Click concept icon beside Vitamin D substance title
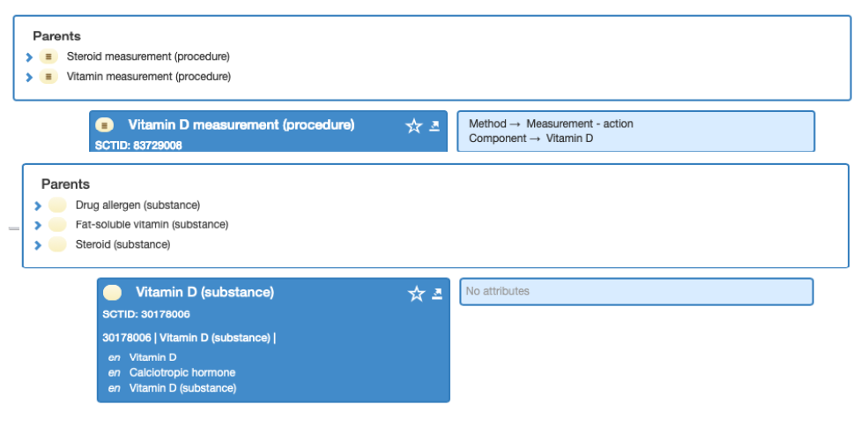868x427 pixels. click(x=113, y=292)
